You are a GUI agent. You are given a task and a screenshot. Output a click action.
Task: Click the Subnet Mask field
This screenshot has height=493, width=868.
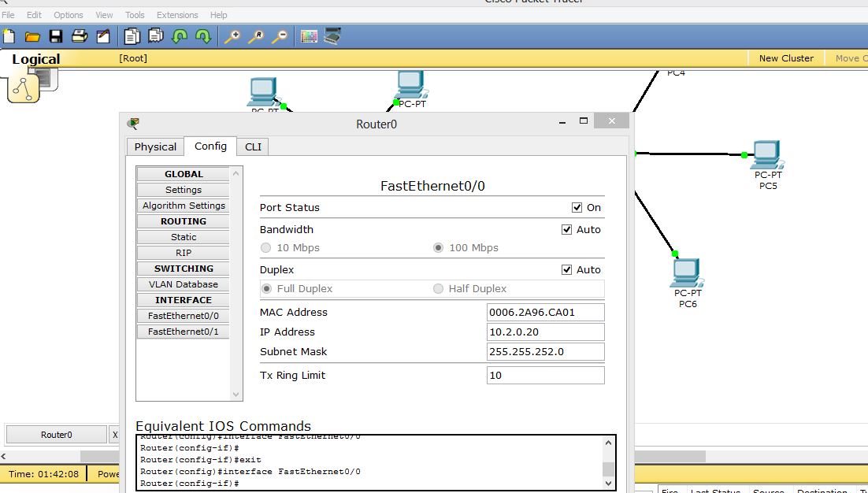(545, 351)
